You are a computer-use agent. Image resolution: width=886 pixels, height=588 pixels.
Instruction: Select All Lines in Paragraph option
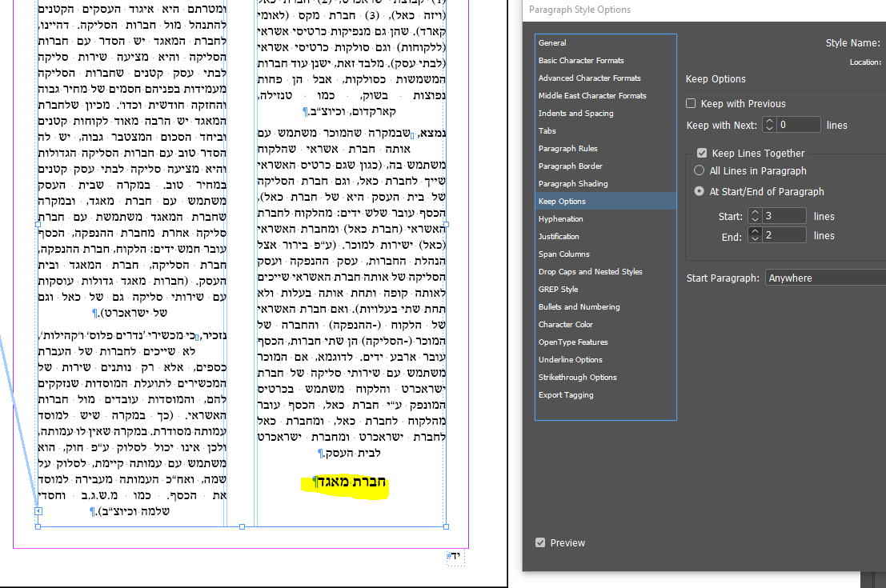pyautogui.click(x=699, y=170)
